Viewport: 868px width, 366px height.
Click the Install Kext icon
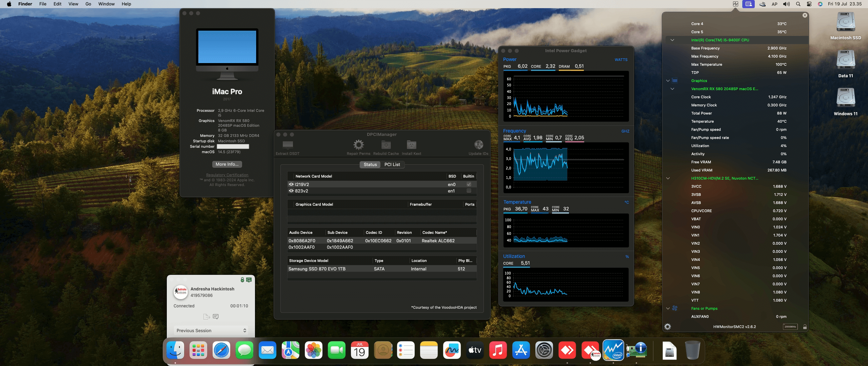coord(411,145)
